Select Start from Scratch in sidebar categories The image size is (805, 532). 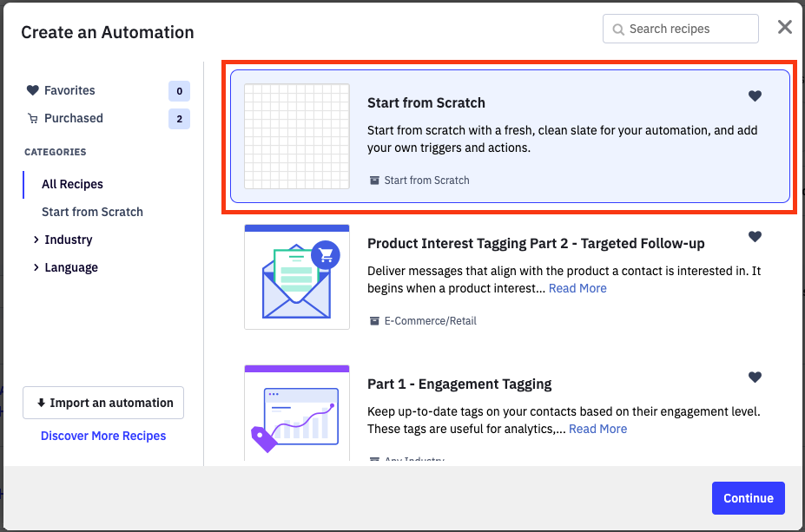click(x=92, y=212)
